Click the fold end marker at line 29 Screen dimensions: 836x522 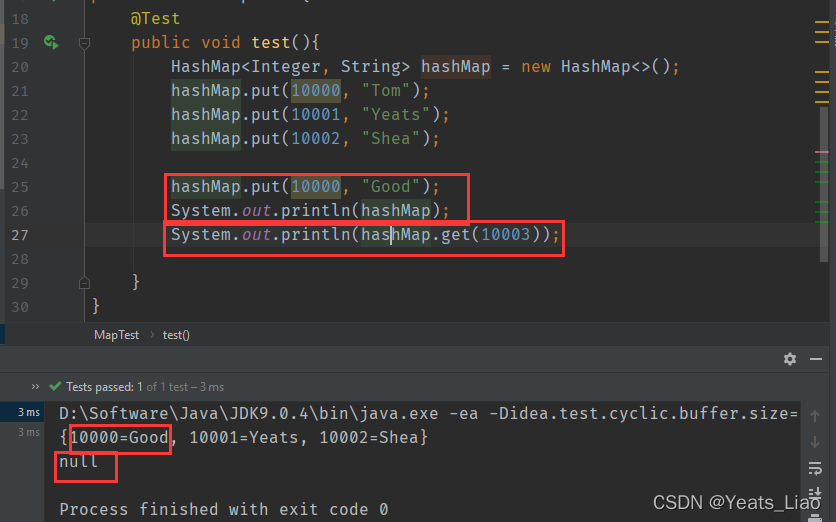84,283
